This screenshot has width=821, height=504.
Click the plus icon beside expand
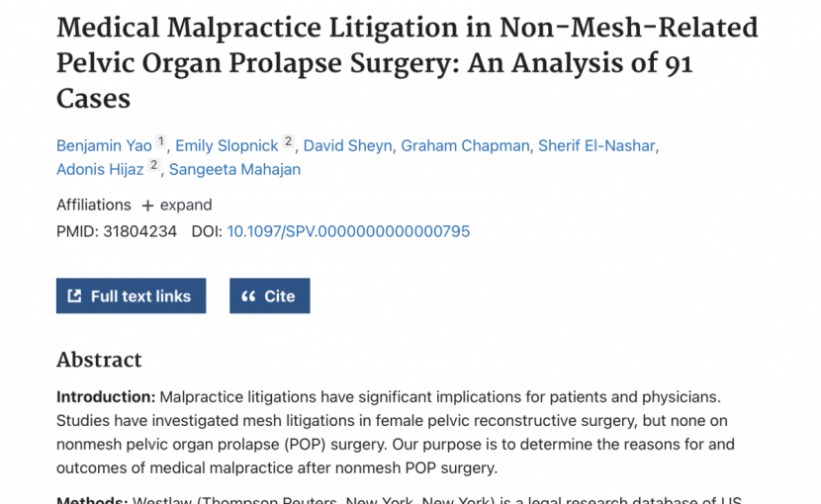[147, 206]
